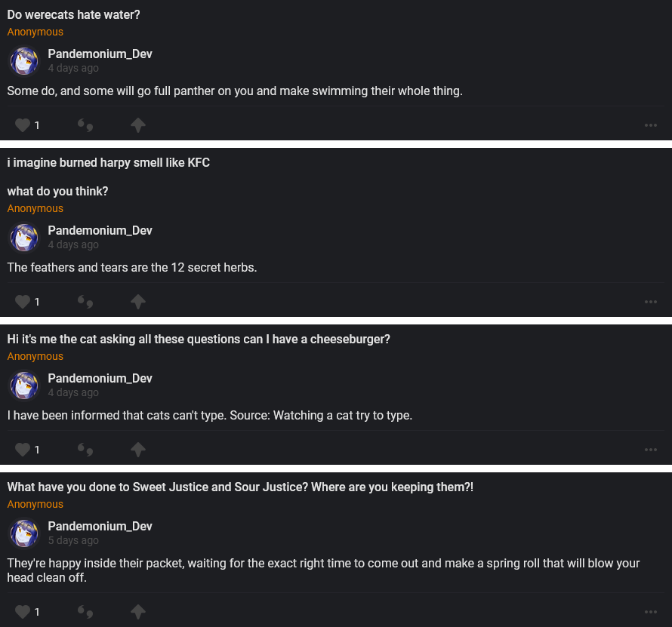The width and height of the screenshot is (672, 627).
Task: Open more options for harpy answer
Action: coord(651,302)
